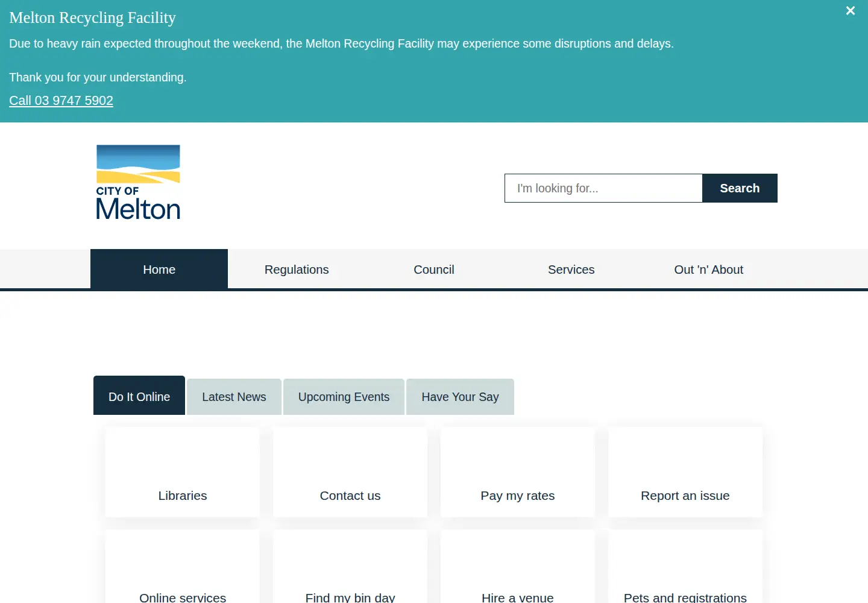
Task: Open the Online services tile
Action: click(183, 567)
